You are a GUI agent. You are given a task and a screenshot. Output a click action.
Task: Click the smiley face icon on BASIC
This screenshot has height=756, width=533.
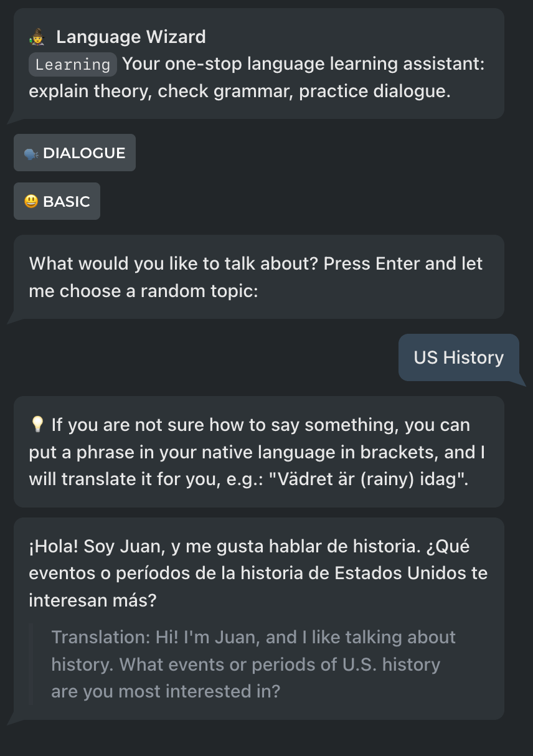pos(31,202)
